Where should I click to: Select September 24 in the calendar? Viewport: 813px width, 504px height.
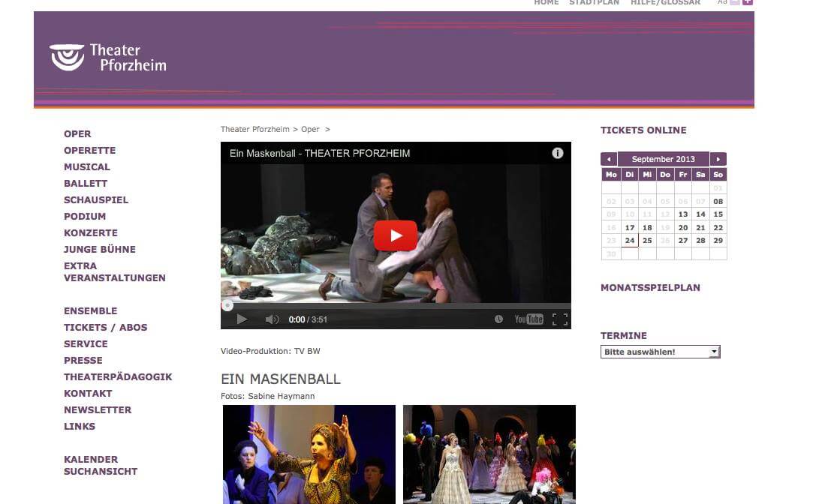pos(629,241)
